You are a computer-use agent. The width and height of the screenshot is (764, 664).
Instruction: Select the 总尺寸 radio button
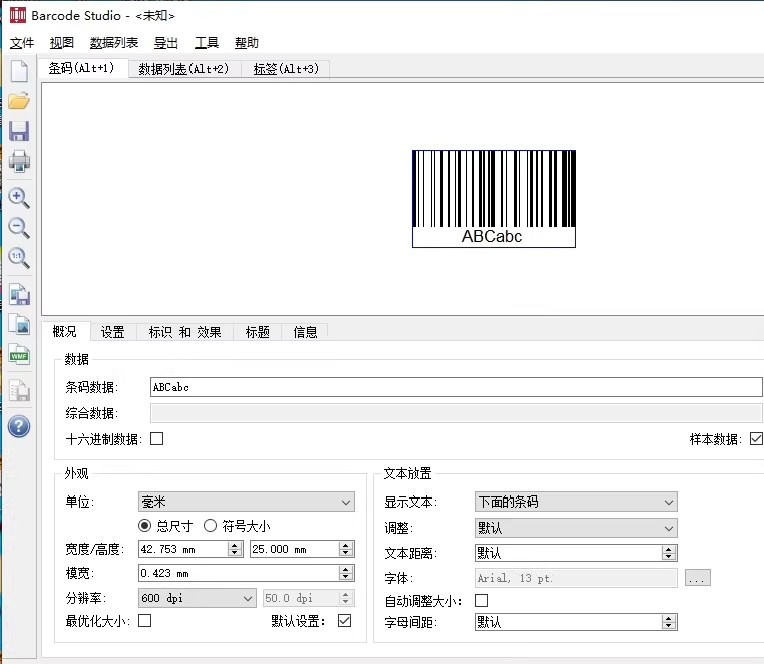coord(145,526)
